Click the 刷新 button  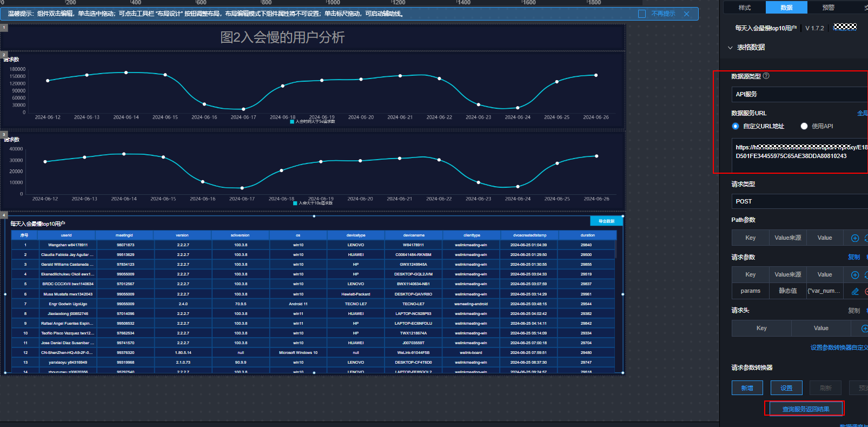pyautogui.click(x=825, y=388)
